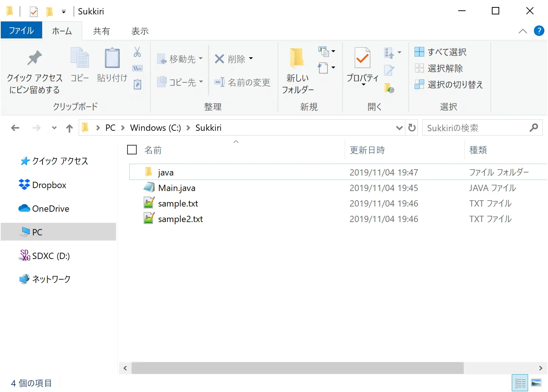
Task: Click the Main.java file name
Action: pos(177,188)
